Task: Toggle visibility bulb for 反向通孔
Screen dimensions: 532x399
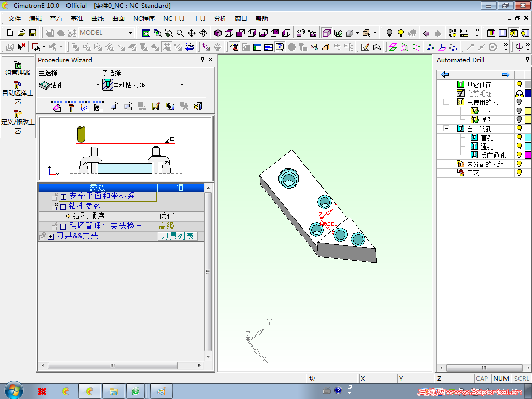Action: pos(519,155)
